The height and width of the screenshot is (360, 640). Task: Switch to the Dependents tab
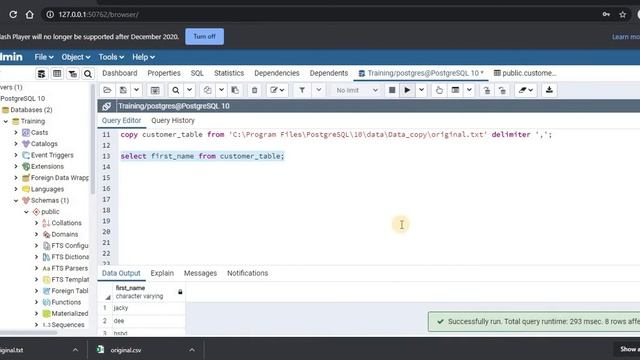[329, 73]
